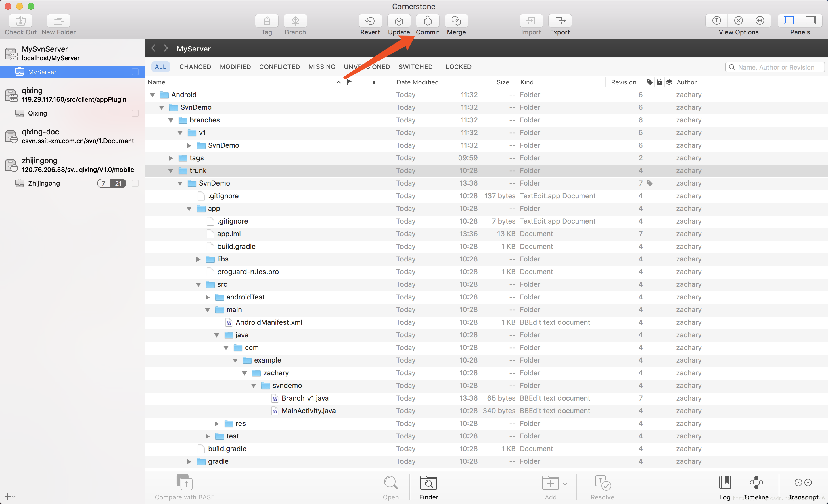Click the Open magnifier icon
828x504 pixels.
(x=391, y=482)
